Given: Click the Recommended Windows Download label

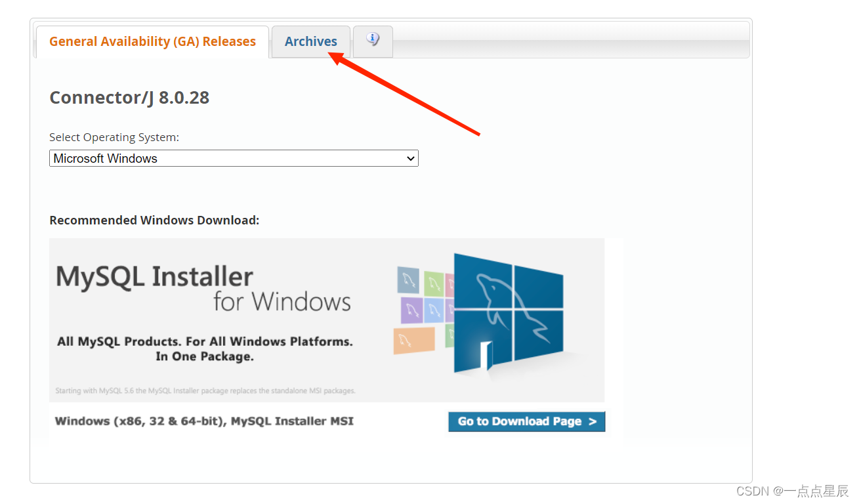Looking at the screenshot, I should [x=154, y=220].
